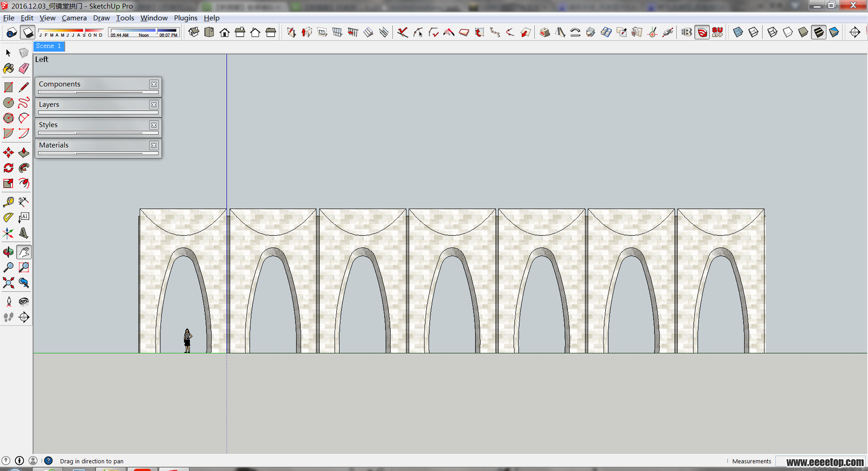Pick the Scale tool
This screenshot has height=471, width=868.
coord(8,183)
